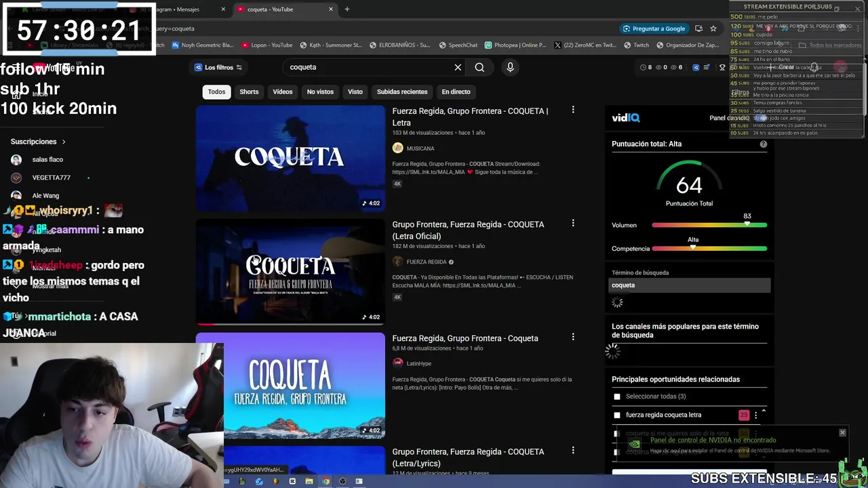Open Ale Wang subscription avatar

click(x=16, y=195)
